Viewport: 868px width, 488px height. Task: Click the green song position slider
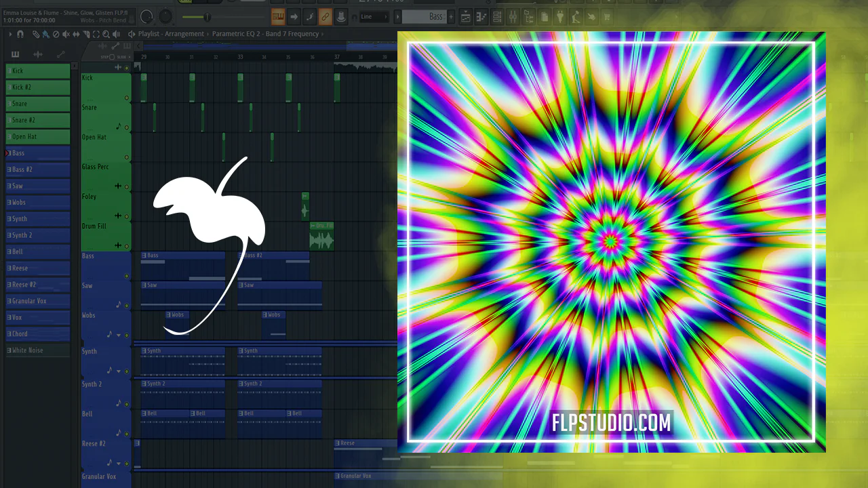[x=206, y=16]
